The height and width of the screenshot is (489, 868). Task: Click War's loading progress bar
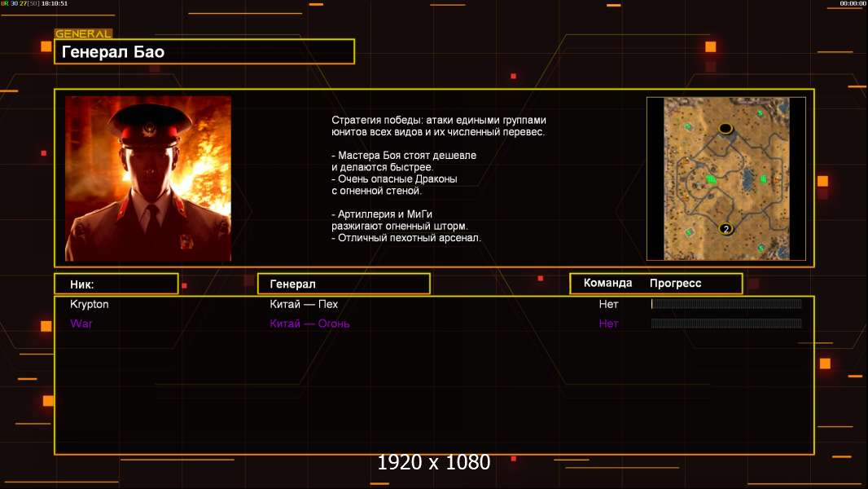click(x=726, y=323)
